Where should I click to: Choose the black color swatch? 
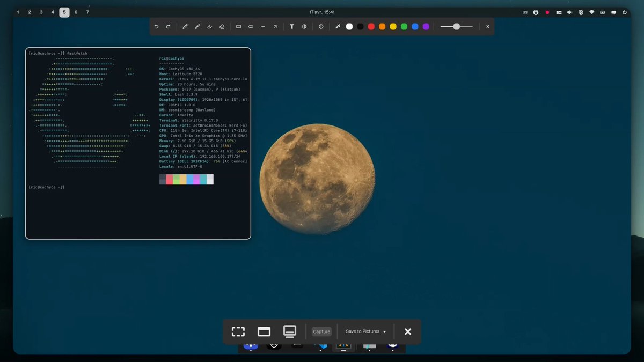361,26
